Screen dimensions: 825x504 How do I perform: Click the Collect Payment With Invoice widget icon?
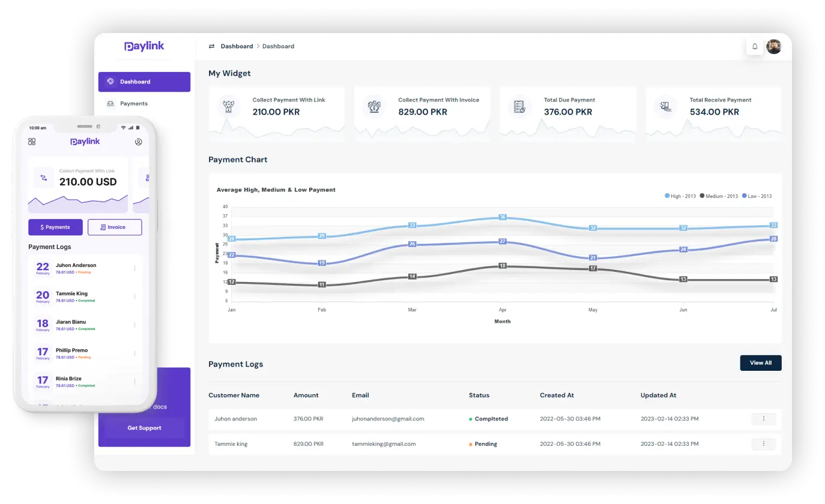[x=374, y=107]
